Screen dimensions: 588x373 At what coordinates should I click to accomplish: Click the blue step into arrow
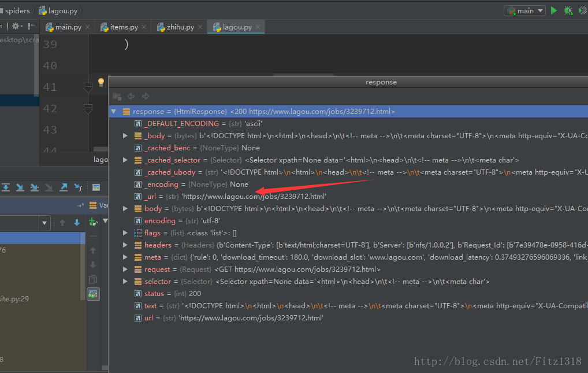click(20, 187)
